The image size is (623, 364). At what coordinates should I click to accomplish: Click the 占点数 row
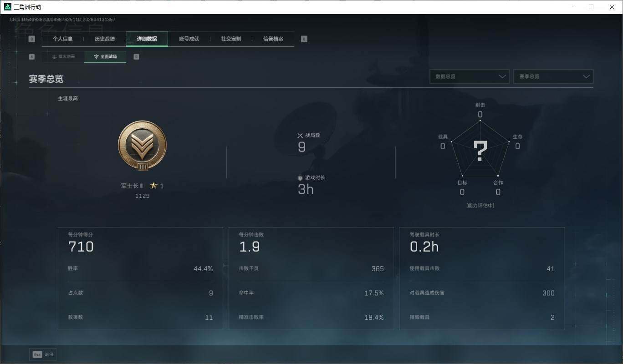pos(140,293)
